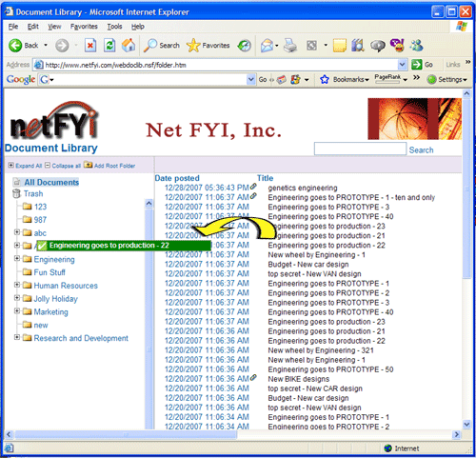The image size is (476, 458).
Task: Open the Tools menu
Action: click(x=114, y=27)
